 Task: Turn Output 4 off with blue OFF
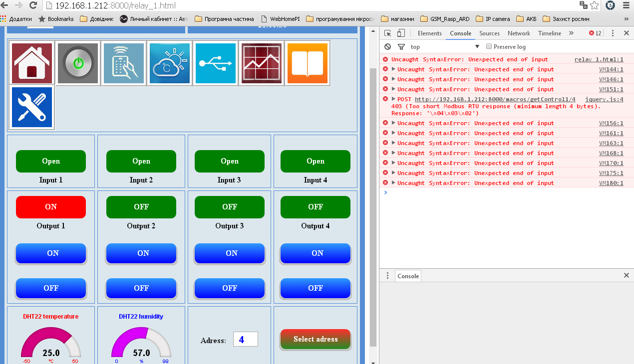coord(316,288)
